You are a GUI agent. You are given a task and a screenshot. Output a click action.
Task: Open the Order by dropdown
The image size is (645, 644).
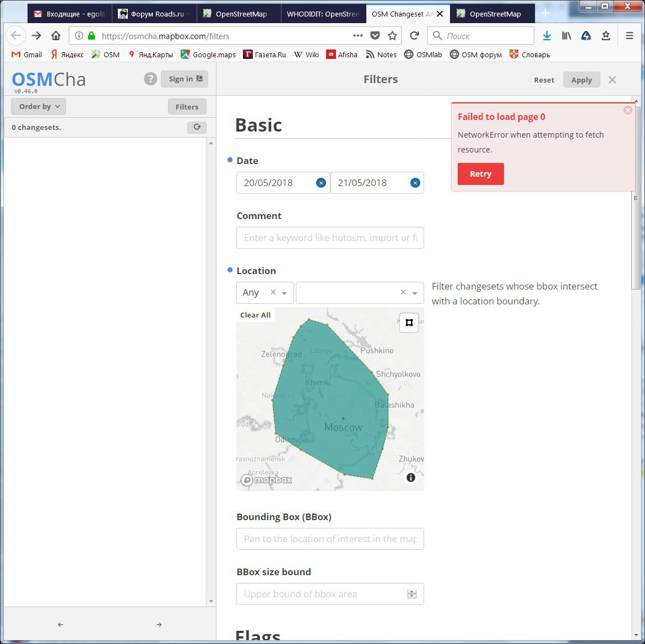pos(38,106)
